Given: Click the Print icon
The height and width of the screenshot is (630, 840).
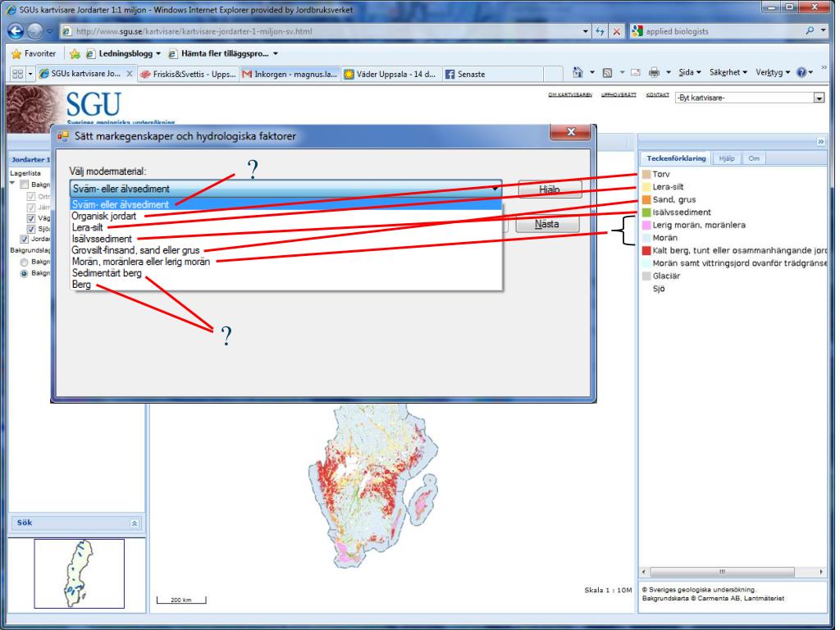Looking at the screenshot, I should point(654,72).
